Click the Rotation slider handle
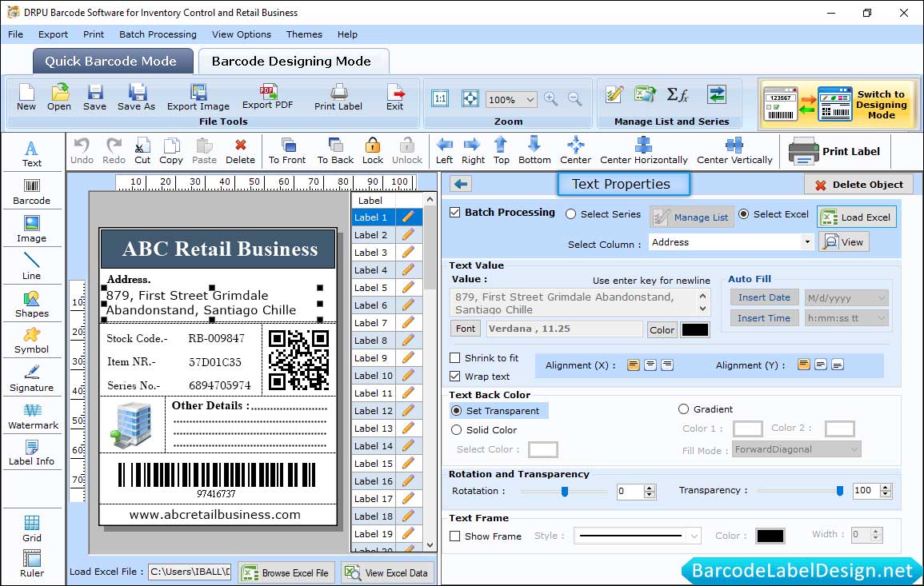 [x=565, y=491]
